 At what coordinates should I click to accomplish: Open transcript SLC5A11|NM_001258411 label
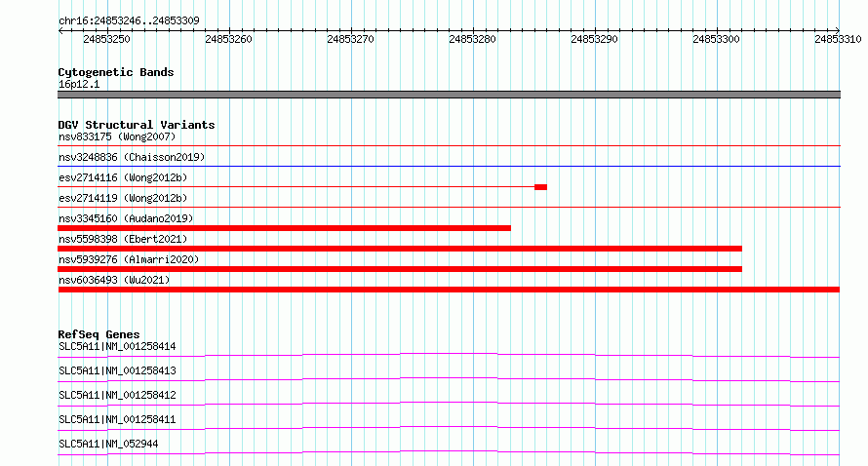117,419
